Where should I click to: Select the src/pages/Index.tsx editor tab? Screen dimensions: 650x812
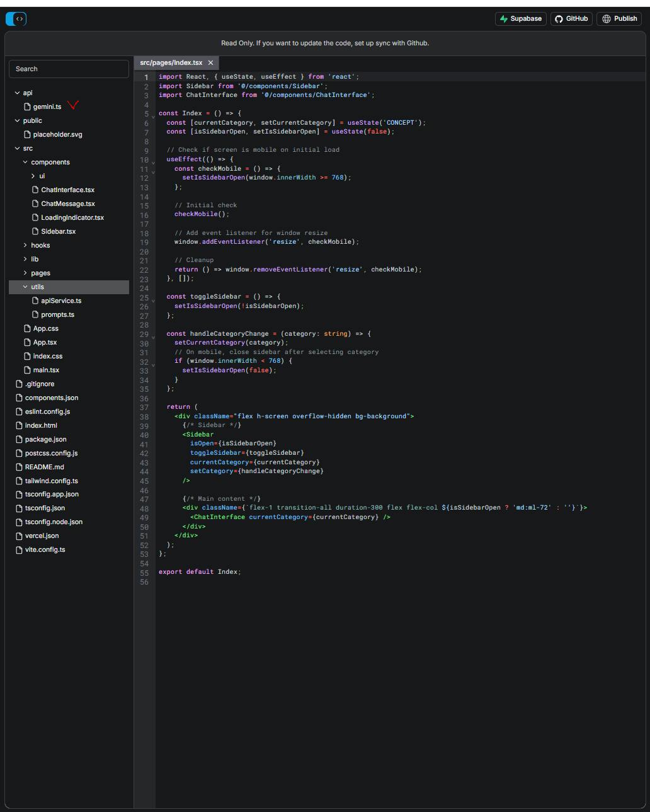(x=171, y=63)
